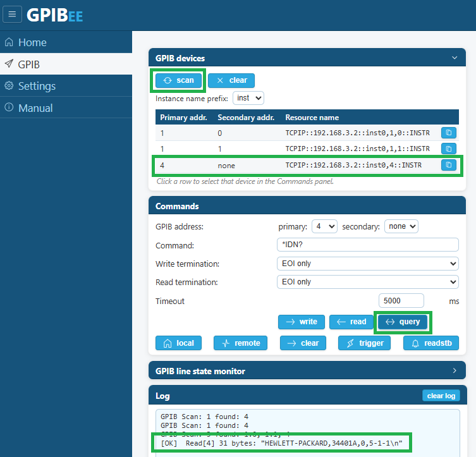Viewport: 476px width, 457px height.
Task: Select device row TCPIP::192.168.3.2::inst0,1,0::INSTR
Action: pos(307,133)
